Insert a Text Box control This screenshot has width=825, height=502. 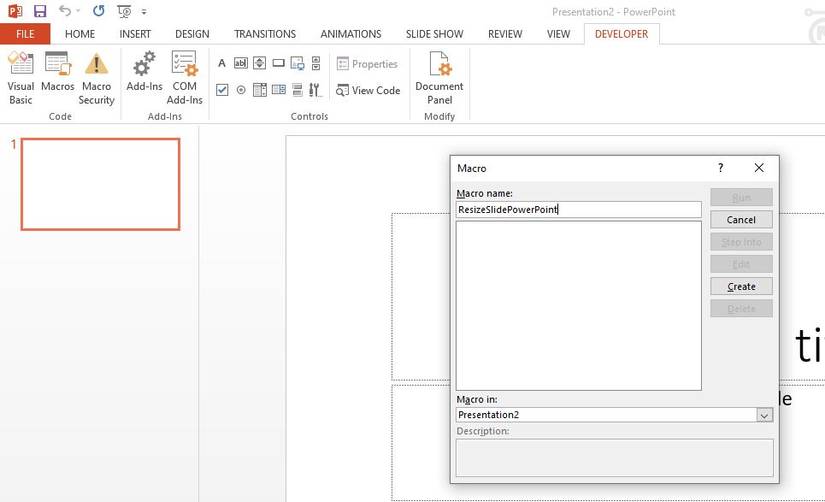240,63
